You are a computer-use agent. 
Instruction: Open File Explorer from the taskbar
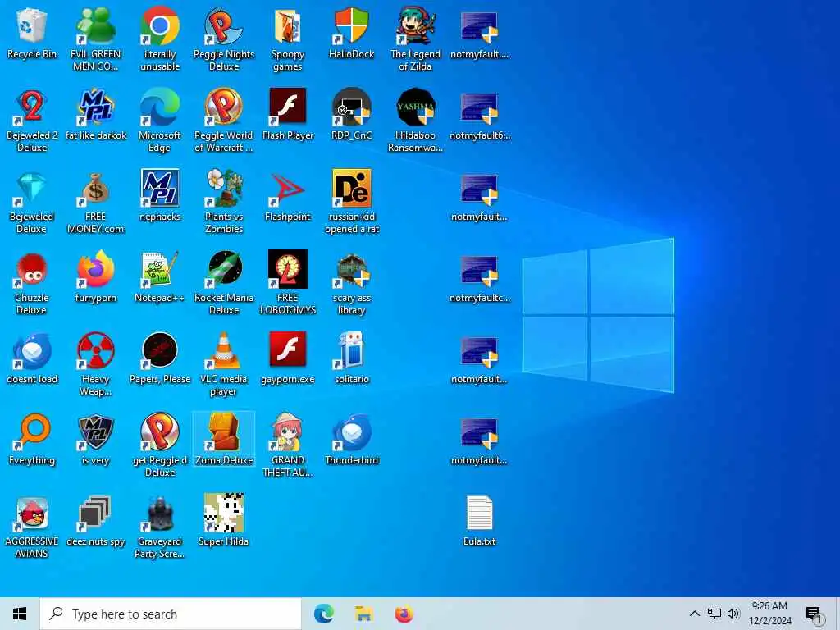click(x=363, y=614)
